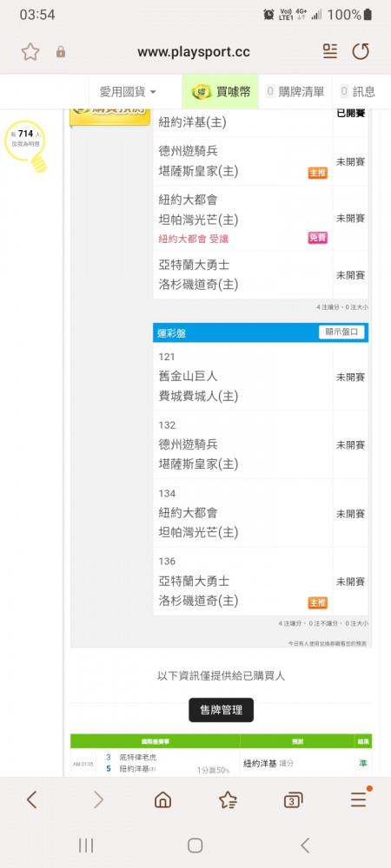Tap the pink 免費 badge
Viewport: 391px width, 868px height.
tap(318, 238)
